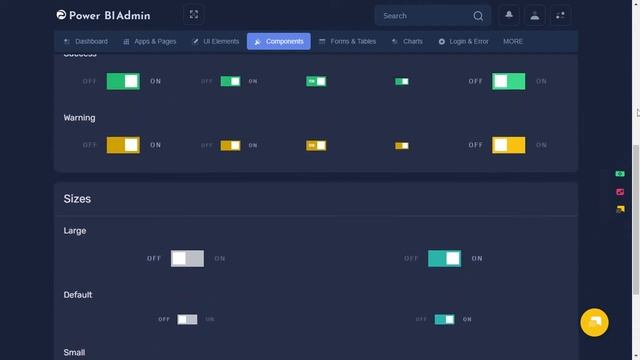The width and height of the screenshot is (640, 360).
Task: Toggle the medium green Success switch with labels
Action: 231,81
